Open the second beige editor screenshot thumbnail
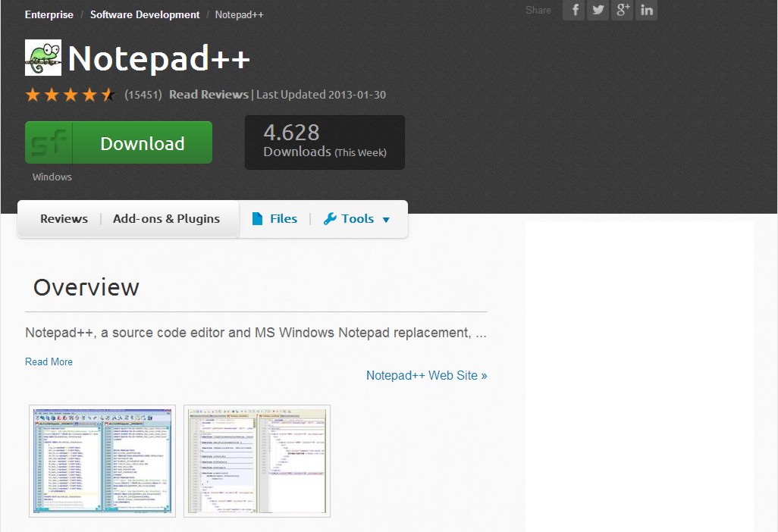The image size is (778, 532). click(257, 461)
